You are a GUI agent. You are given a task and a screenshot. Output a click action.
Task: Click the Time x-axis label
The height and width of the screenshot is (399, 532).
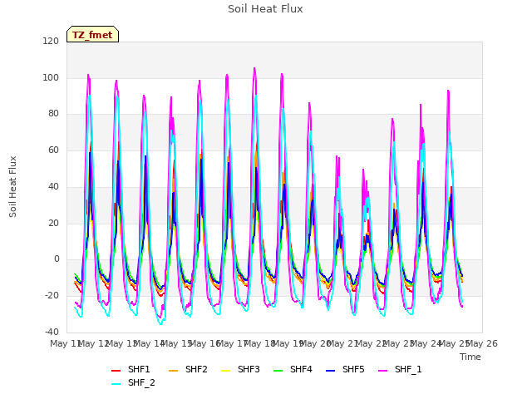[470, 357]
